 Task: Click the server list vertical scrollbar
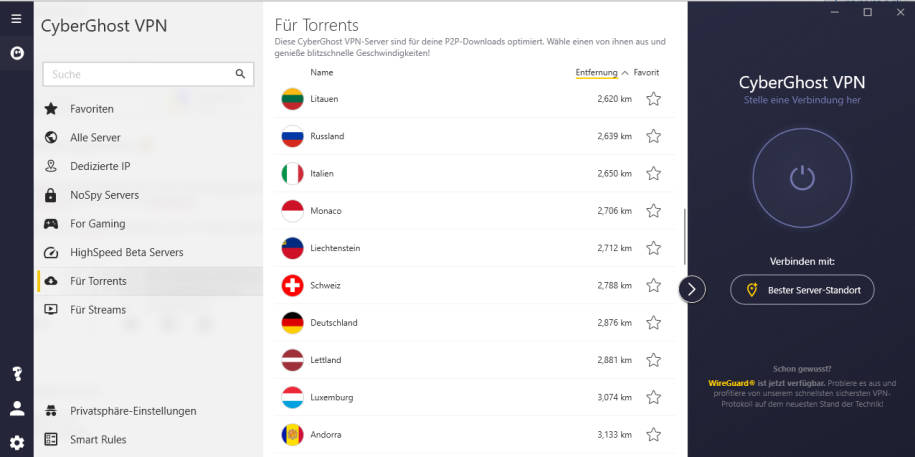(x=684, y=236)
